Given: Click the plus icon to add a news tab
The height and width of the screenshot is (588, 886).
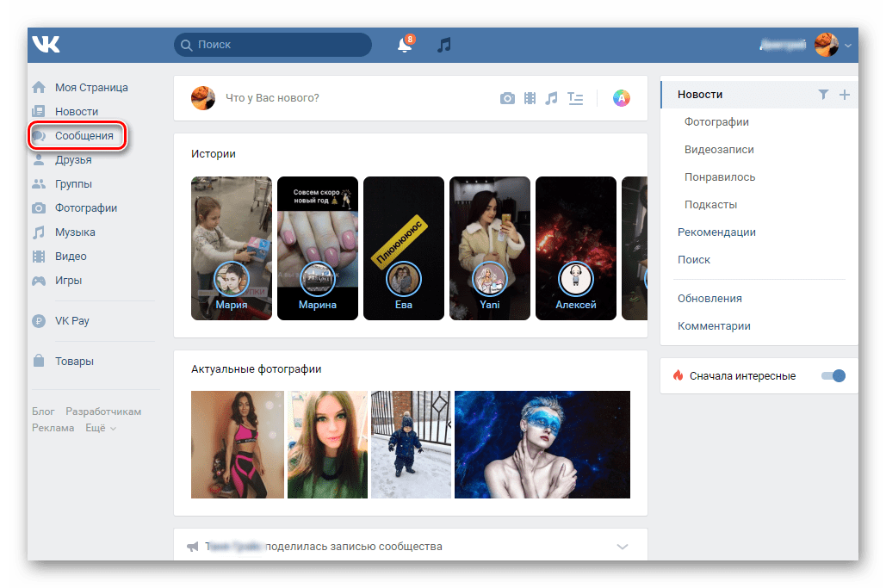Looking at the screenshot, I should click(844, 95).
